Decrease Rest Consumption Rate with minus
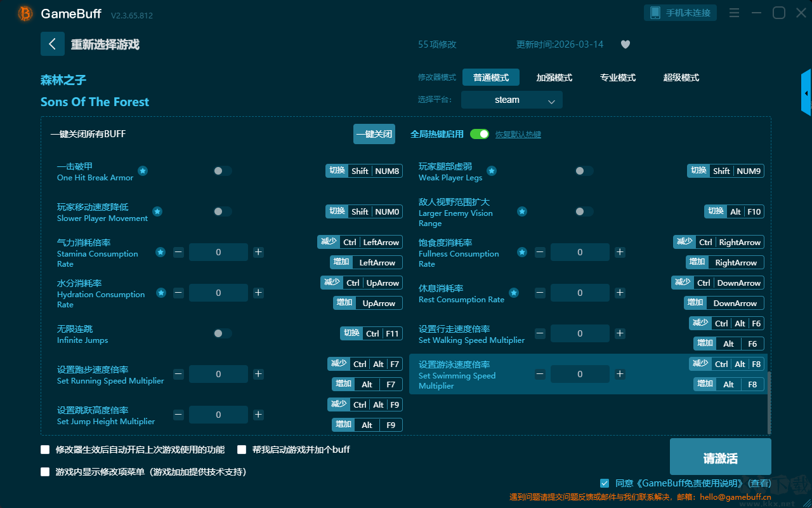The width and height of the screenshot is (812, 508). [540, 293]
